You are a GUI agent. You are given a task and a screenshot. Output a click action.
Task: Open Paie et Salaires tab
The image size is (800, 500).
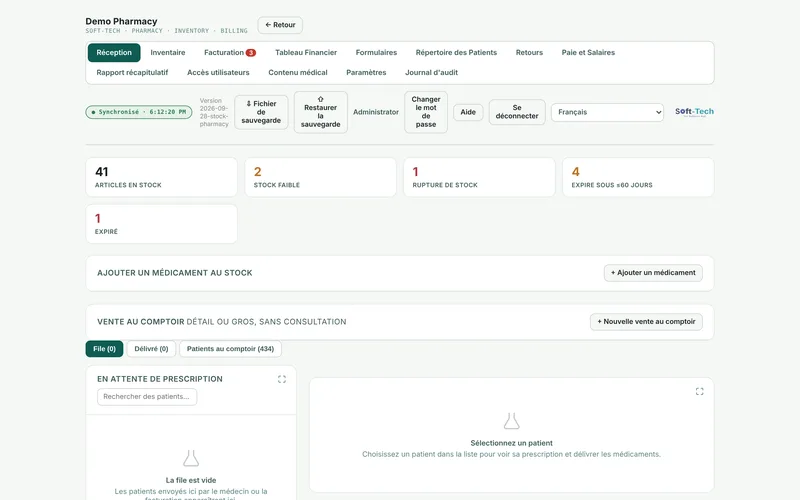coord(588,53)
